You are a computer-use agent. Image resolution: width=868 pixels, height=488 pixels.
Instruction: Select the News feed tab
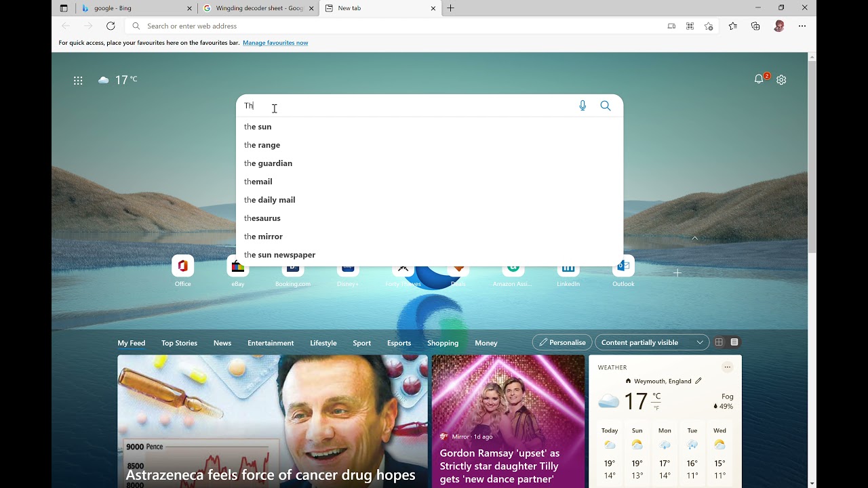pyautogui.click(x=222, y=343)
